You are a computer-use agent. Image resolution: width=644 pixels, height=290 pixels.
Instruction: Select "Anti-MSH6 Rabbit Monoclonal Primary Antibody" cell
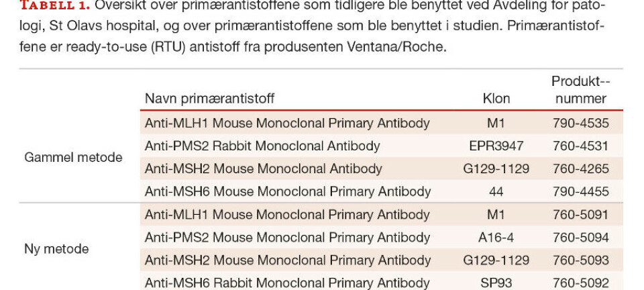(x=287, y=283)
